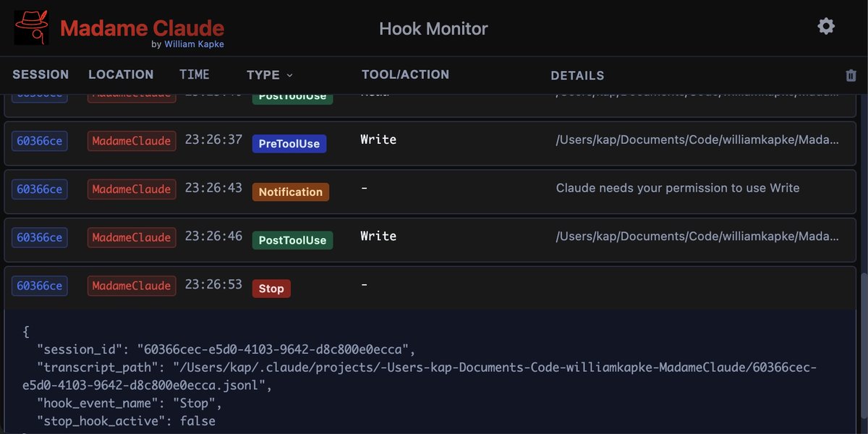
Task: Click the red Stop type badge
Action: [x=271, y=289]
